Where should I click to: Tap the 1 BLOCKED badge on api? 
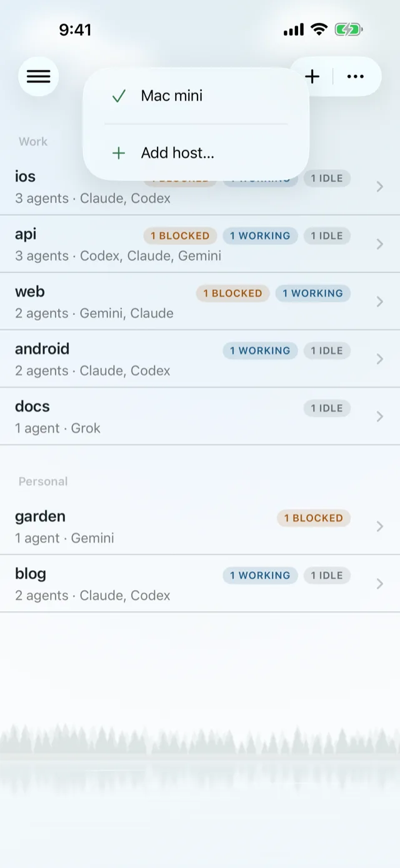pos(180,235)
